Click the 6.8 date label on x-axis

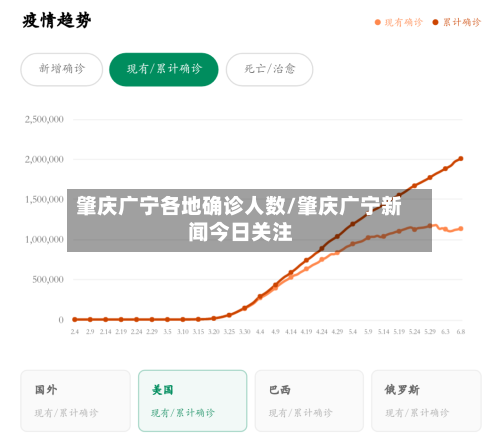click(461, 332)
